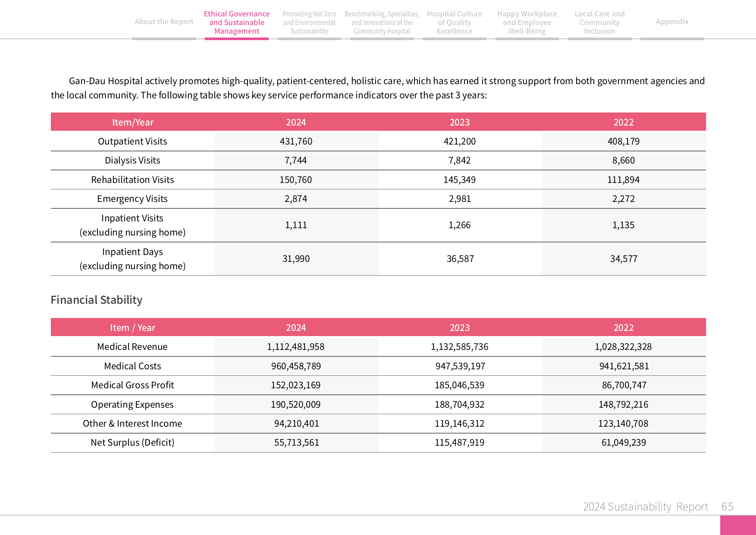The width and height of the screenshot is (756, 535).
Task: Open the Appendix tab
Action: click(x=672, y=22)
